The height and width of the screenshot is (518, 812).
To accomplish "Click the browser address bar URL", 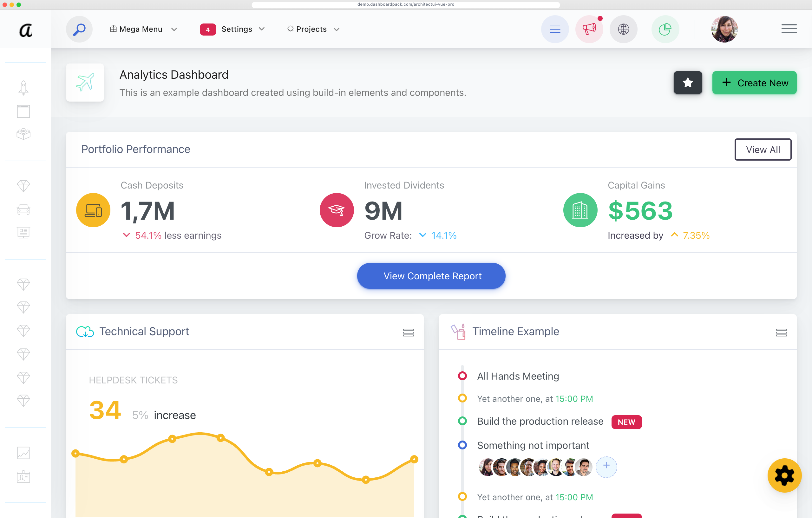I will pyautogui.click(x=406, y=4).
